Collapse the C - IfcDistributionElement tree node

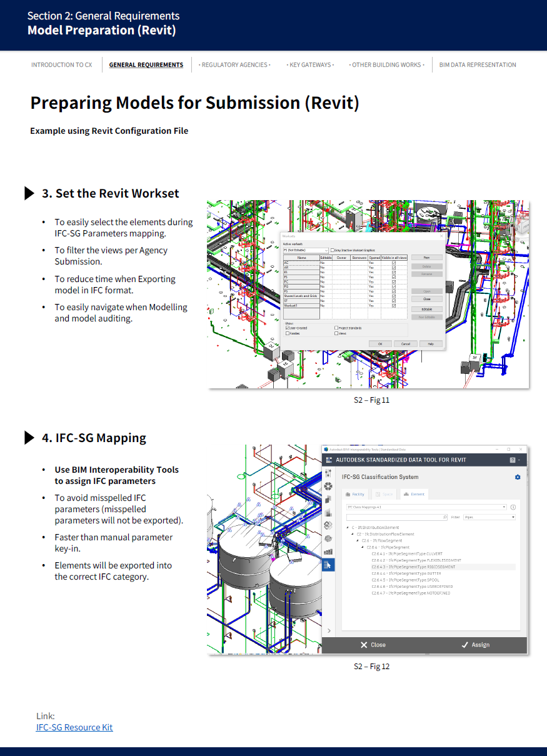coord(347,527)
